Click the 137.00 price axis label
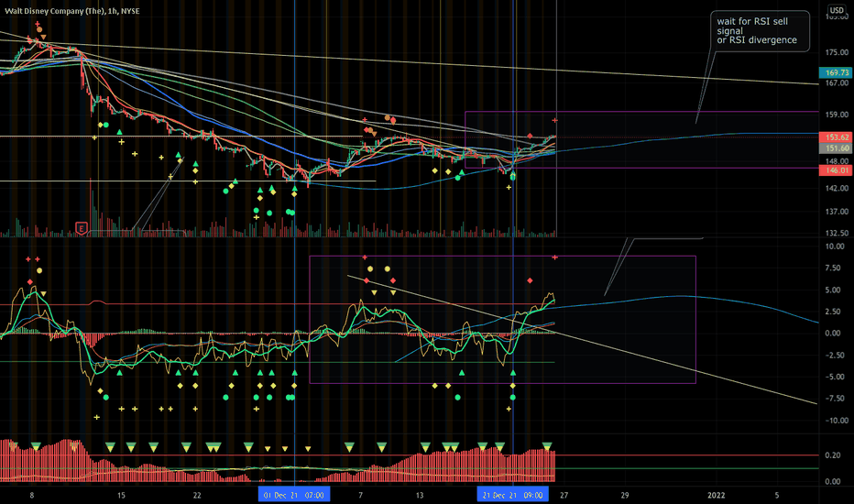Screen dimensions: 854x504 click(x=838, y=212)
